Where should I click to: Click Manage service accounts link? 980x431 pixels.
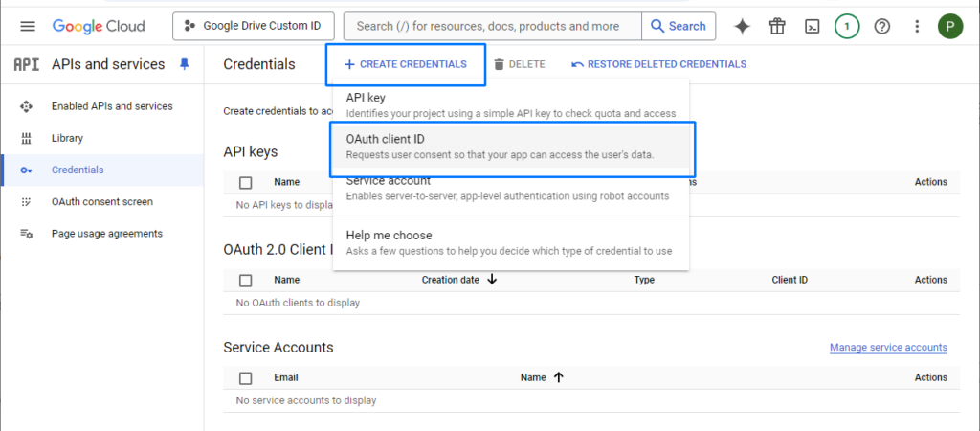888,347
